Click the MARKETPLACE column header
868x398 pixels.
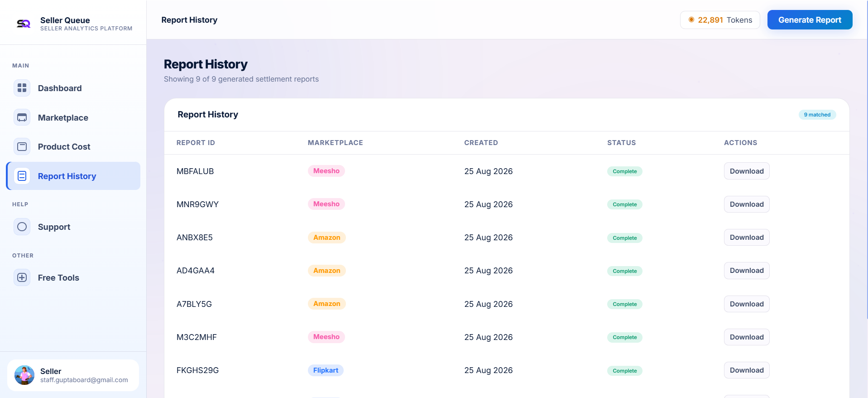tap(336, 143)
